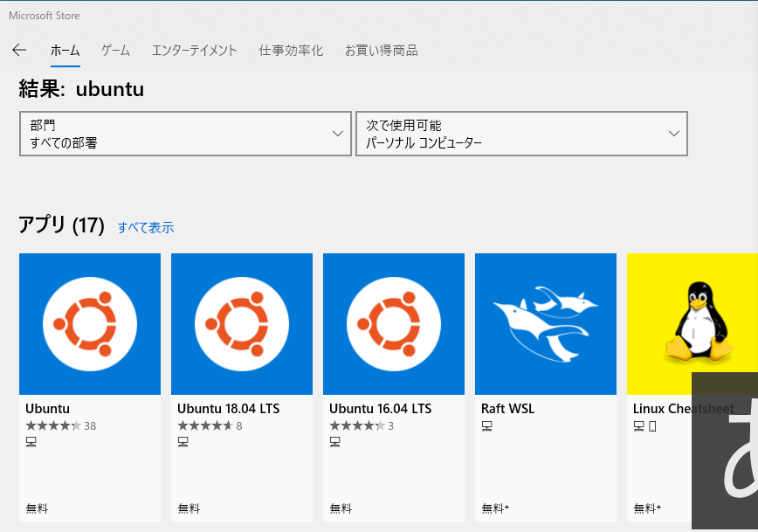Viewport: 758px width, 532px height.
Task: Click the 結果: ubuntu results heading
Action: click(81, 89)
